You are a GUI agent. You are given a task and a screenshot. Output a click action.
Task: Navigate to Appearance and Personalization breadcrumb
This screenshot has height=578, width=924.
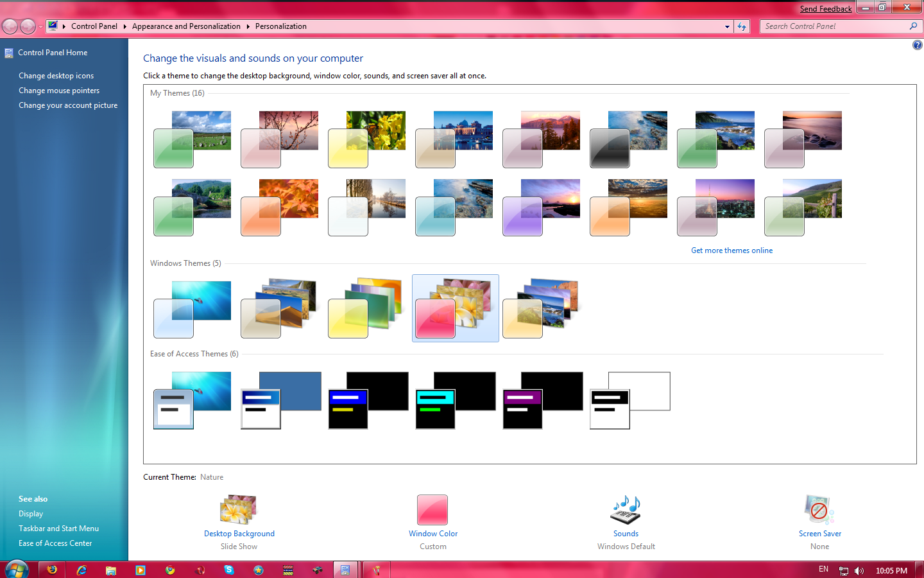(186, 26)
